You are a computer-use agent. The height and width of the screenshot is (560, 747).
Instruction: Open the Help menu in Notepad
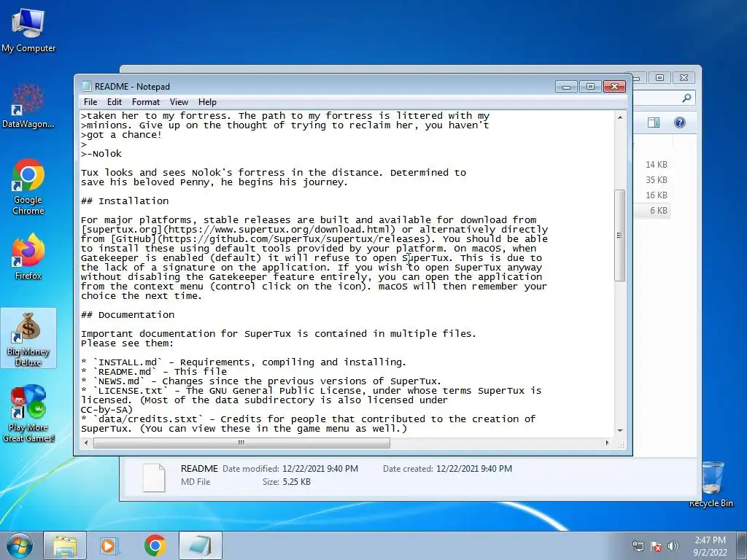(x=207, y=102)
